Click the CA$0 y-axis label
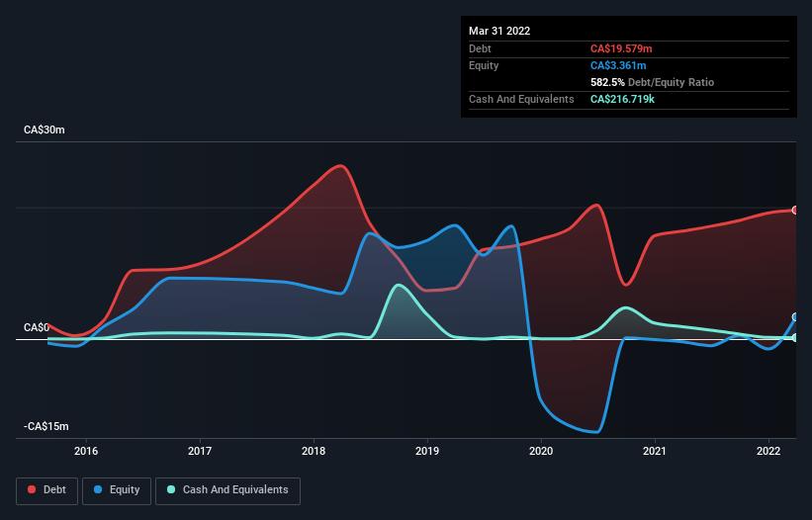The image size is (812, 520). (x=37, y=327)
